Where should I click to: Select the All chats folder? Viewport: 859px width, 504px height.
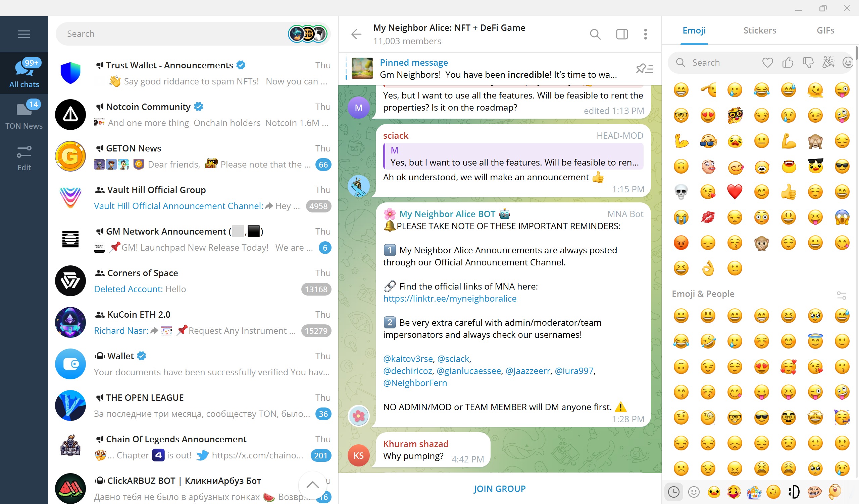click(24, 73)
